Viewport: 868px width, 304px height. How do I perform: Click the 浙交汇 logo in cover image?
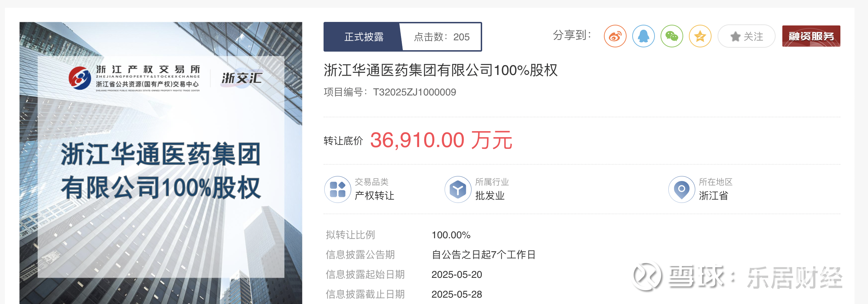coord(242,78)
